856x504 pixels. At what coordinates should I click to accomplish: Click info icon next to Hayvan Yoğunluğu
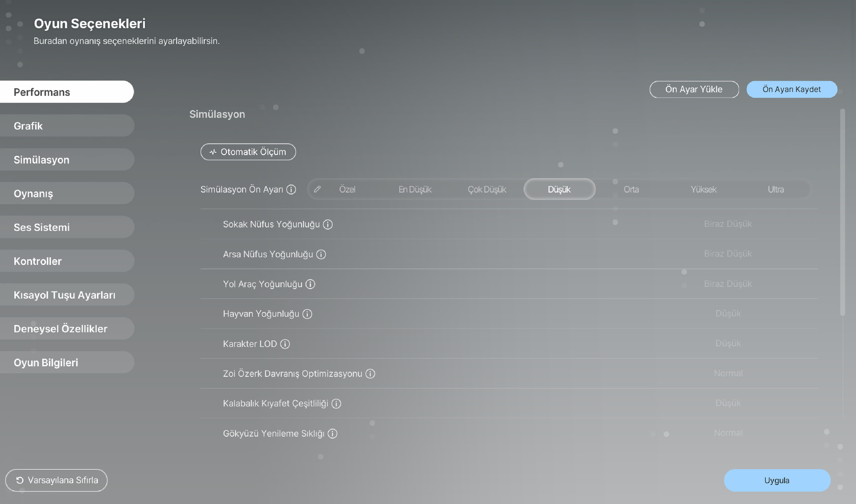coord(307,314)
